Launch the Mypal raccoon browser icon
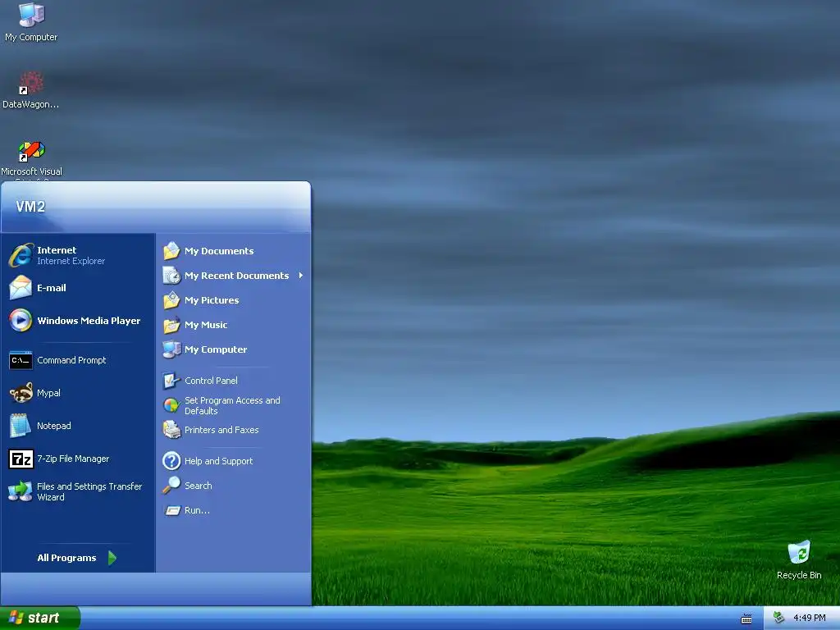The height and width of the screenshot is (630, 840). pos(21,393)
